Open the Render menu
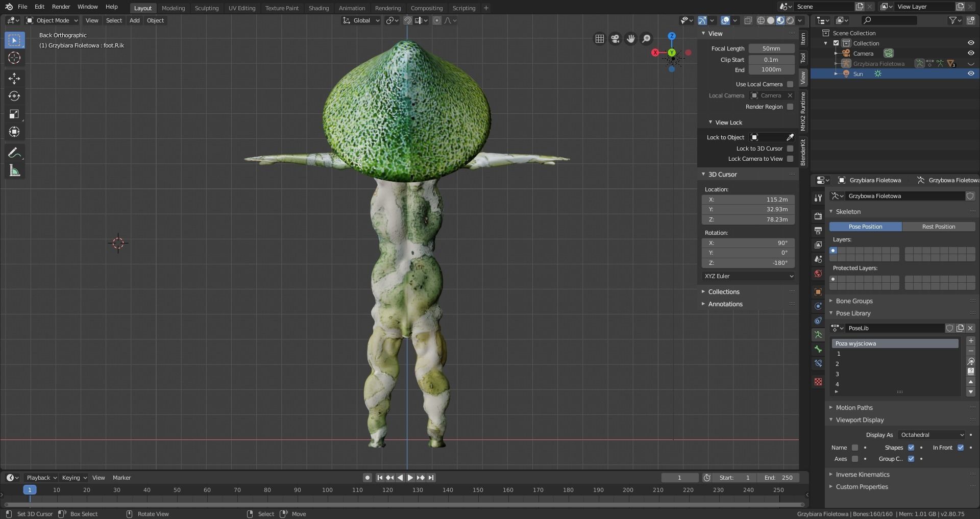This screenshot has width=980, height=519. [61, 7]
